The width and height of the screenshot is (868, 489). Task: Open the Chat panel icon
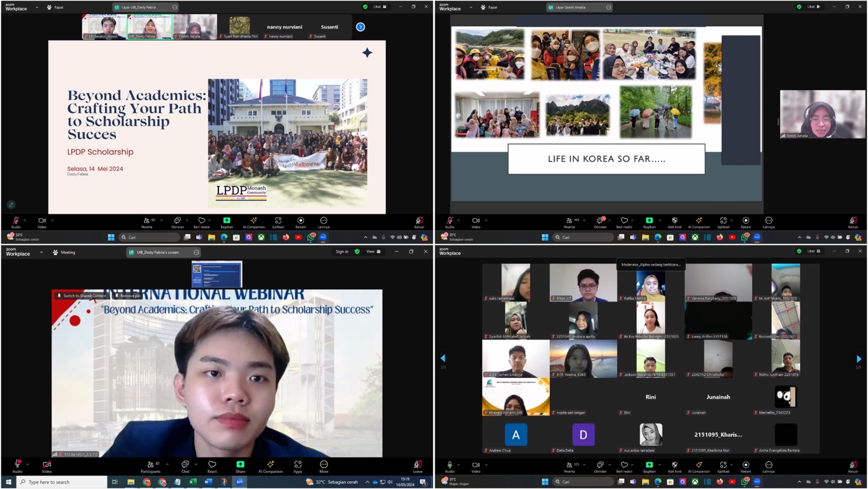point(185,465)
